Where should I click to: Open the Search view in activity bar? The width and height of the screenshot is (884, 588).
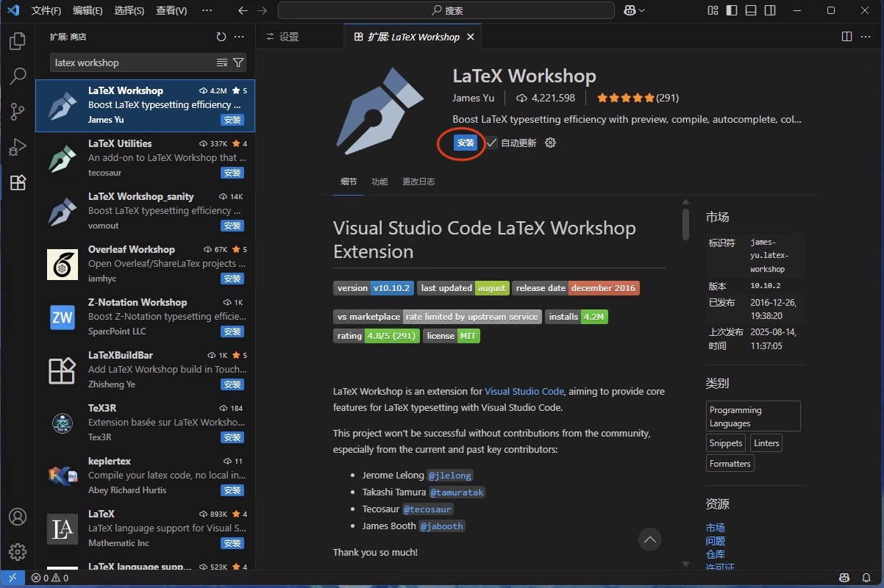18,76
